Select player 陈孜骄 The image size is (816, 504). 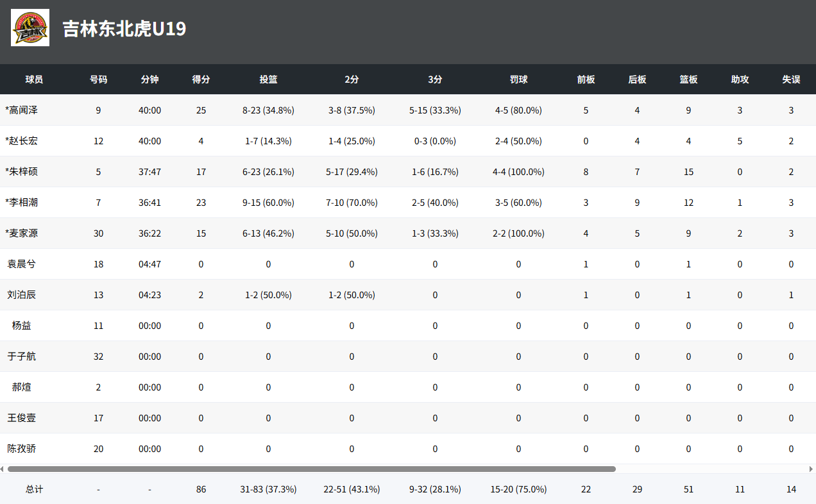coord(22,449)
